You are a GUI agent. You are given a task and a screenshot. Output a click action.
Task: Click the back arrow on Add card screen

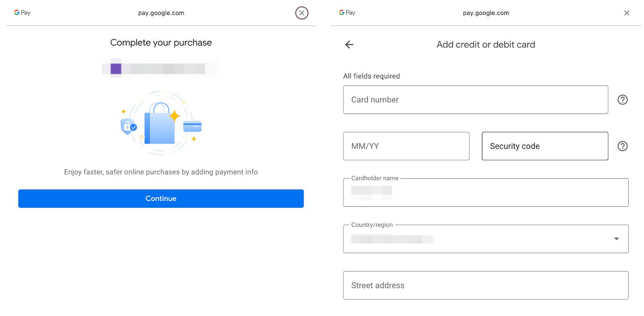[x=349, y=45]
